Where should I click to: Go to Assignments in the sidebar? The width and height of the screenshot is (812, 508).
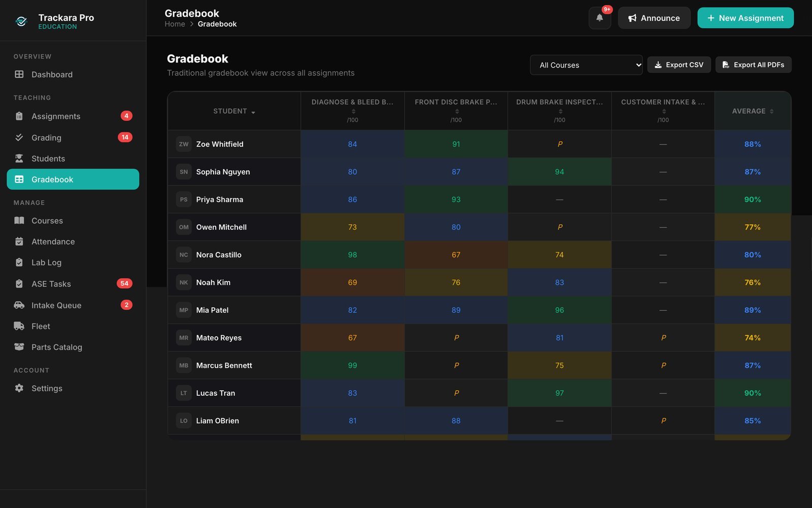73,116
